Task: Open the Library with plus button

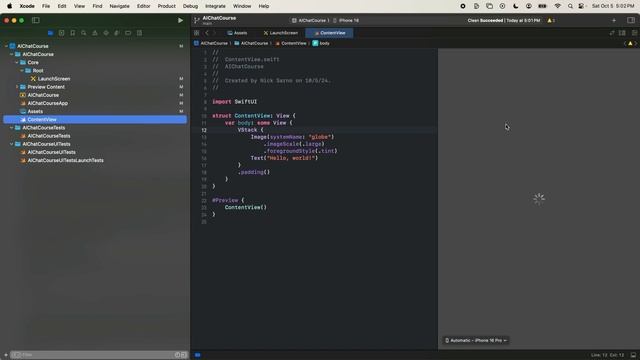Action: [x=614, y=20]
